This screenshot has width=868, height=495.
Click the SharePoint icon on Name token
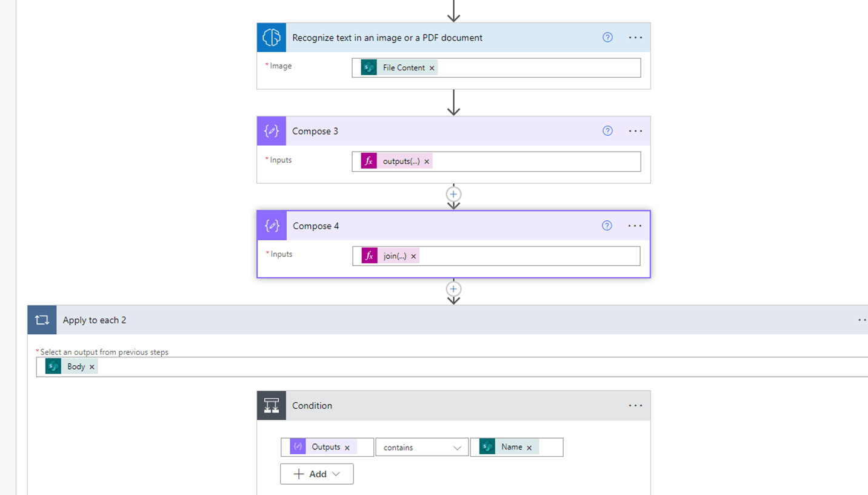pyautogui.click(x=487, y=447)
